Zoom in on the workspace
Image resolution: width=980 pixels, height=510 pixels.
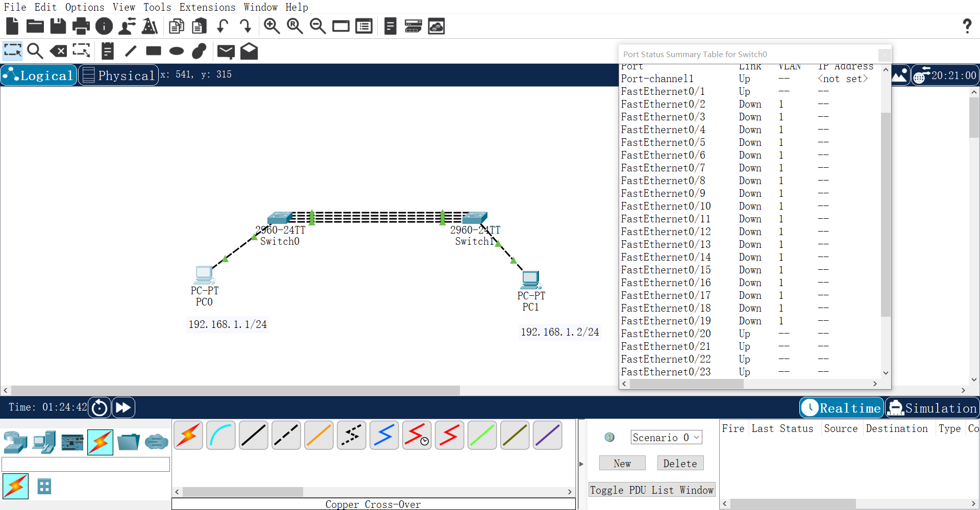pyautogui.click(x=272, y=26)
